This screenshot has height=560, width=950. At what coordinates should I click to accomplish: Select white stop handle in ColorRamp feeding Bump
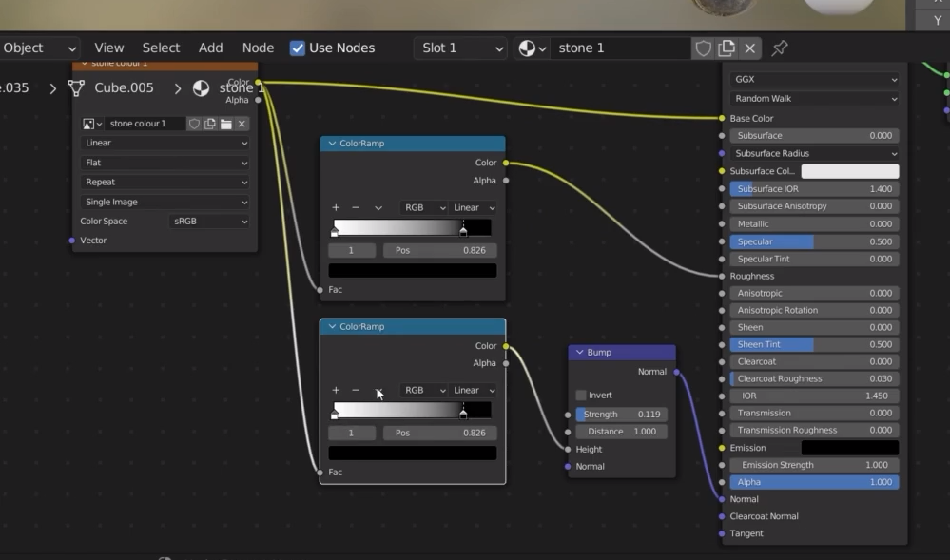tap(335, 414)
